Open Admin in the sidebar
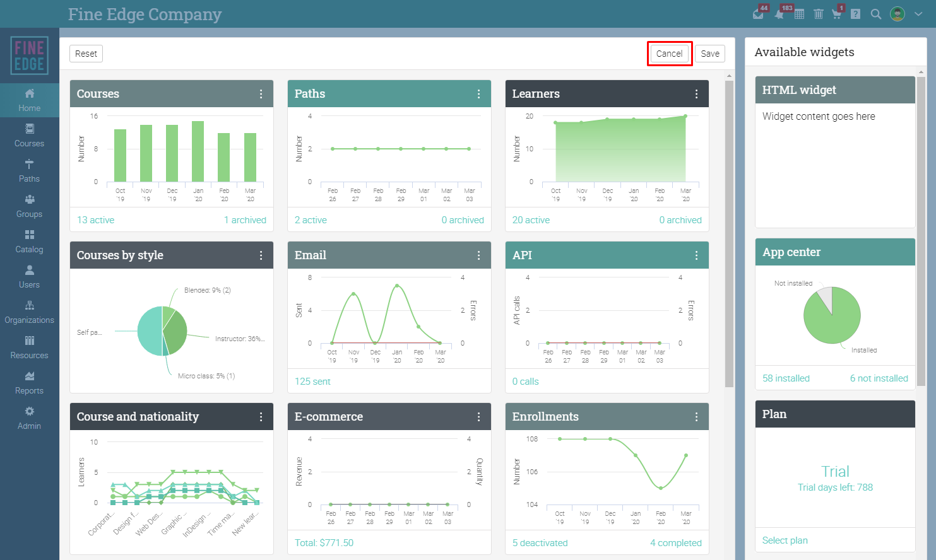 coord(30,418)
